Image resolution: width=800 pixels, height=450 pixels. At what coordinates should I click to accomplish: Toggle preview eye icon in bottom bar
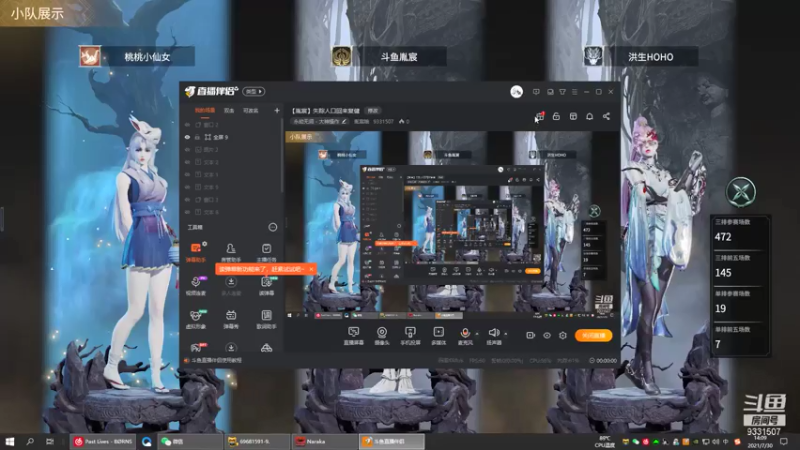click(546, 335)
